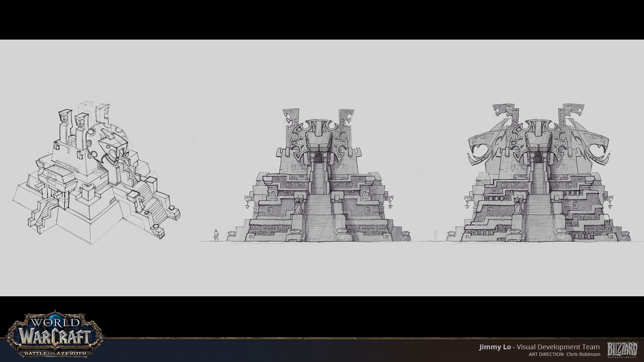Click the ART DIRECTION label text
The width and height of the screenshot is (644, 362).
tap(546, 354)
